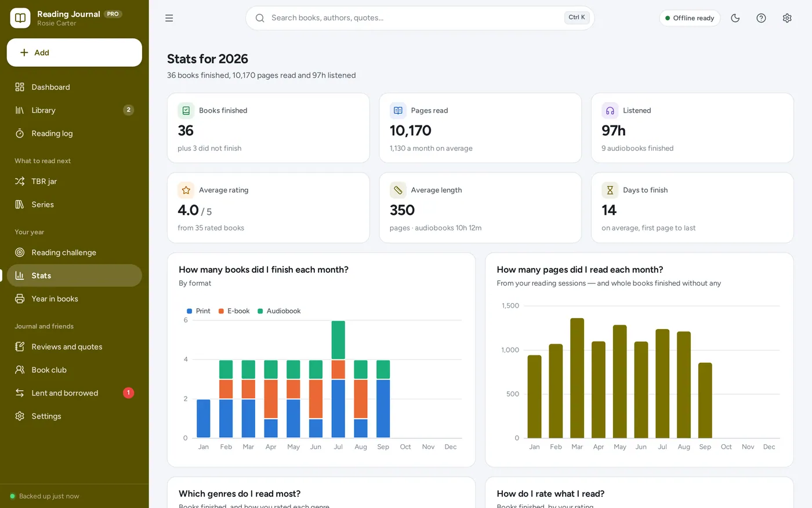Click the Ctrl K shortcut badge
The height and width of the screenshot is (508, 812).
pyautogui.click(x=577, y=17)
